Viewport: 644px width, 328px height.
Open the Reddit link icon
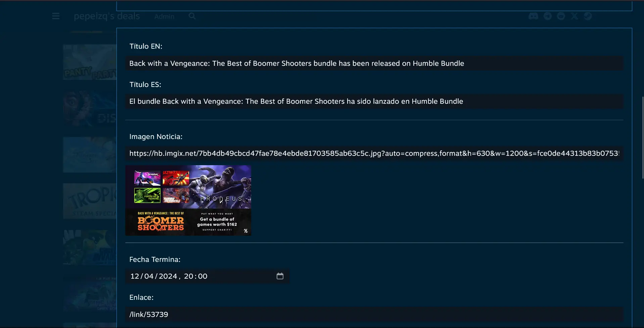[x=561, y=16]
